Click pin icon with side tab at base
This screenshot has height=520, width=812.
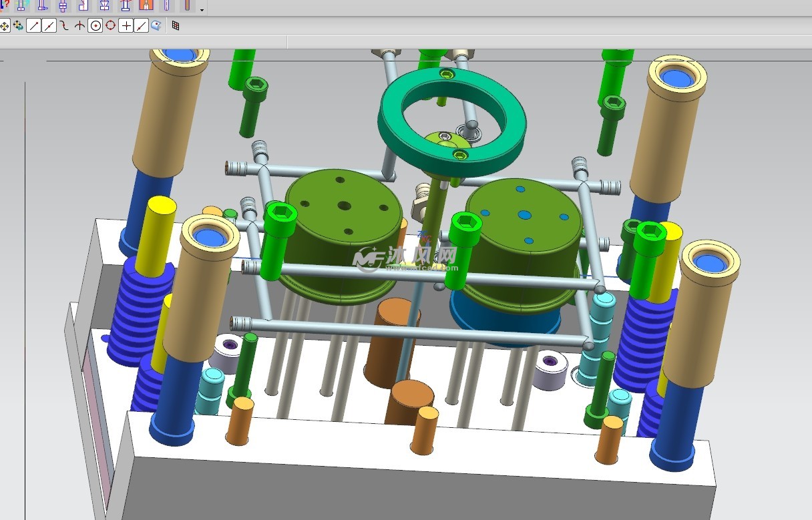[42, 5]
